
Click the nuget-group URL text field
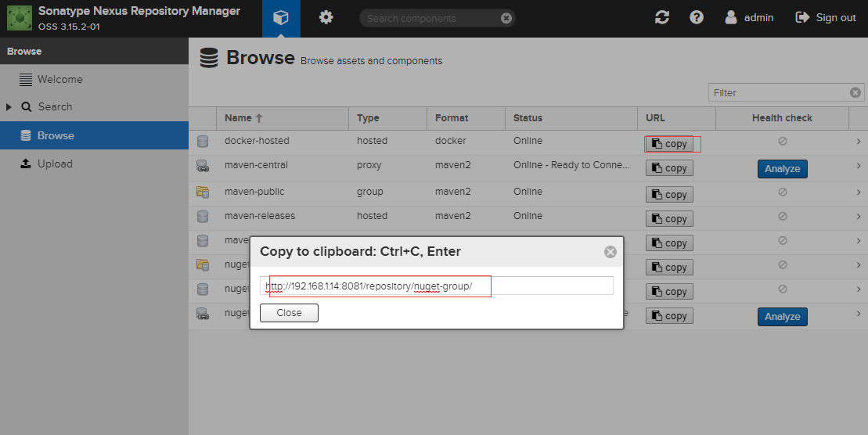click(437, 286)
